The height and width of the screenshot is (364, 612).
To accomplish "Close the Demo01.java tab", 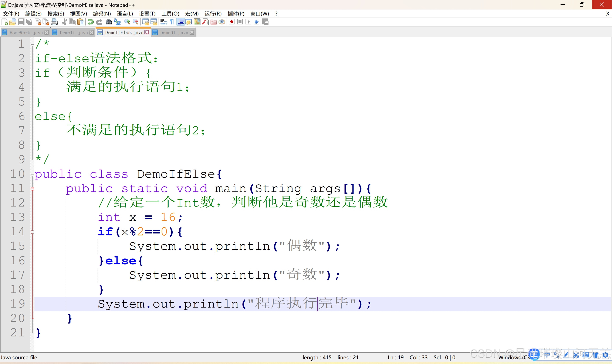I will click(x=192, y=32).
